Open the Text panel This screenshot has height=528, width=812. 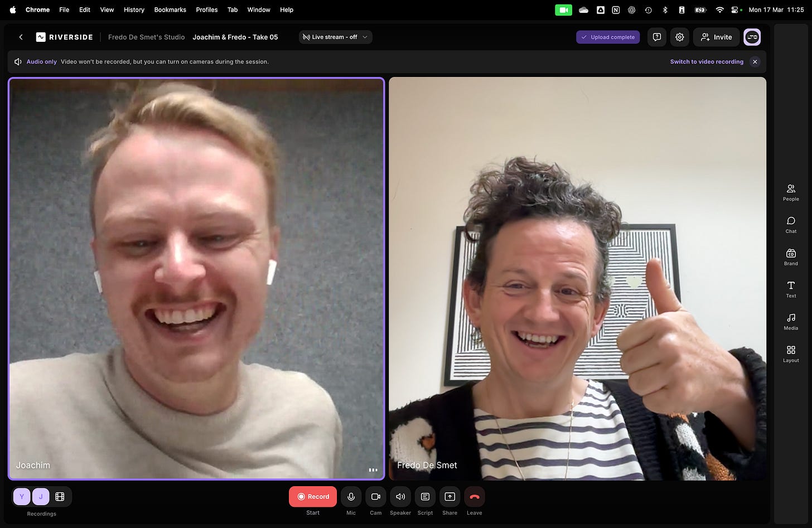[x=791, y=289]
